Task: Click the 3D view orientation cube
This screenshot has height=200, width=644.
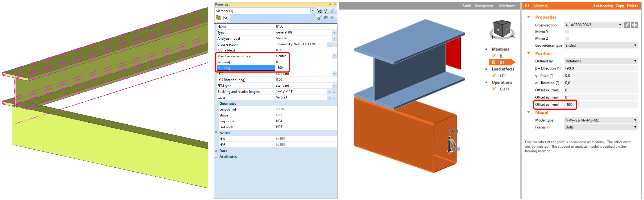Action: click(x=502, y=29)
